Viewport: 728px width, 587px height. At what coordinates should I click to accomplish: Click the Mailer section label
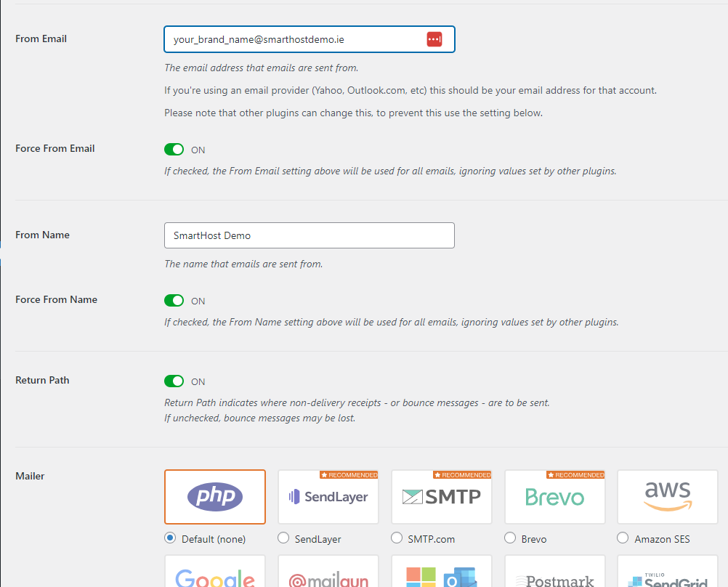tap(30, 476)
